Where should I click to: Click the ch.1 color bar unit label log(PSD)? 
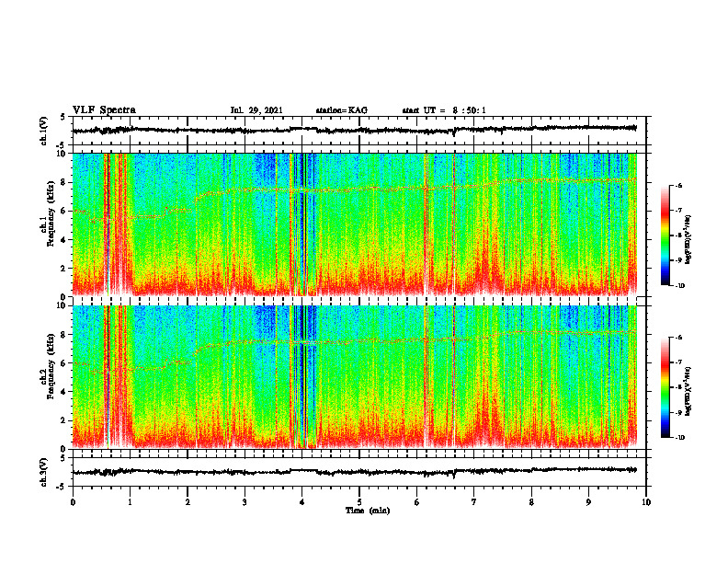tap(688, 239)
